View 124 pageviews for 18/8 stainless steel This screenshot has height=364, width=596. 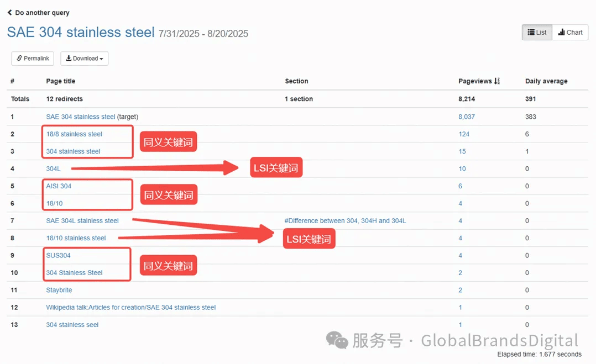click(464, 134)
